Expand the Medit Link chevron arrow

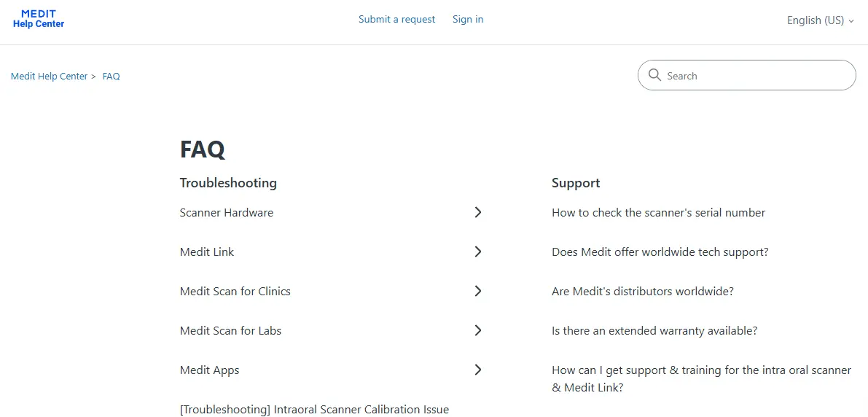point(478,252)
